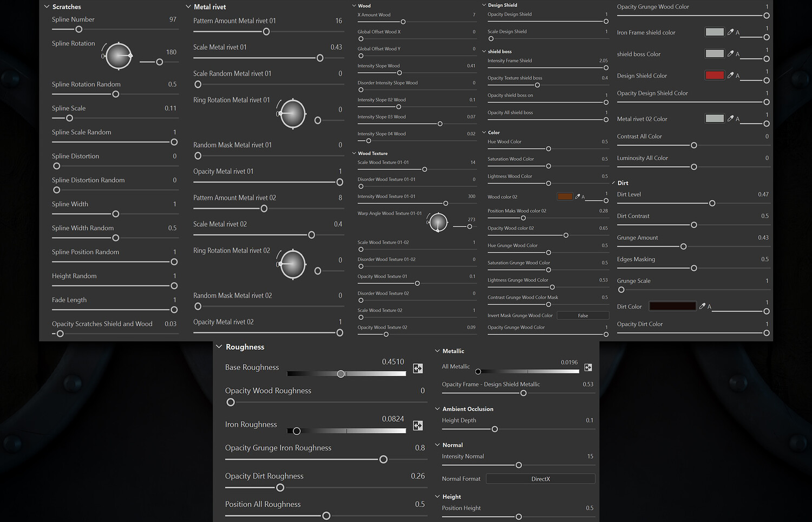Pick Iron Frame shield color with eyedropper
Screen dimensions: 812x522
pos(730,32)
